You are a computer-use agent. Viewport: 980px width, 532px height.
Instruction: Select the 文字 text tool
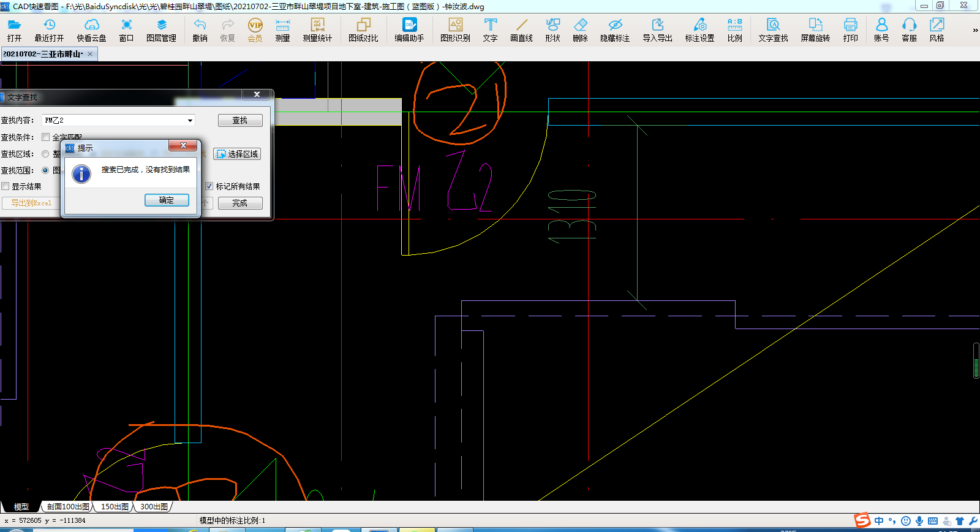point(490,29)
